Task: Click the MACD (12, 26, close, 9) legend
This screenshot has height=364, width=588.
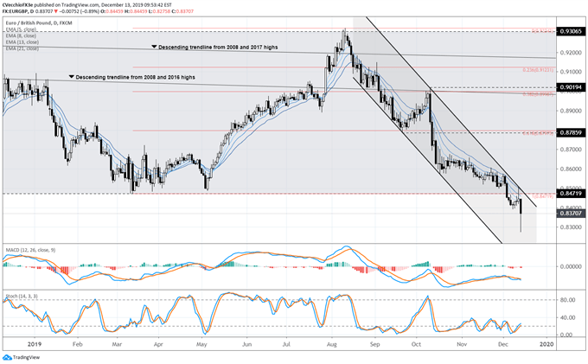Action: (30, 250)
